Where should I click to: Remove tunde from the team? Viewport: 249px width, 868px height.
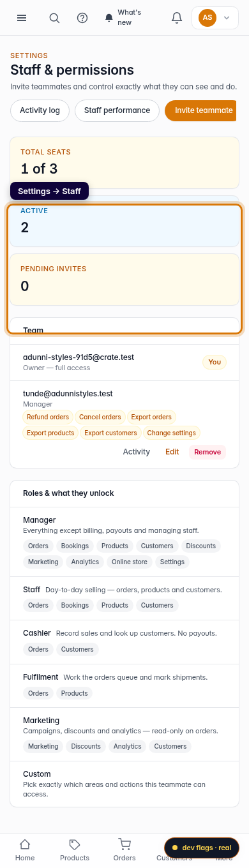(207, 452)
